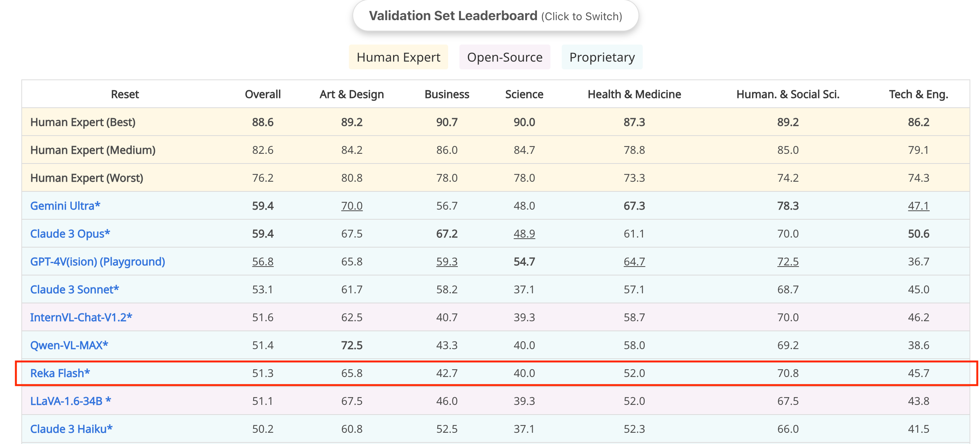Click InternVL-Chat-V1.2 Tech & Eng. score 46.2

click(x=918, y=317)
